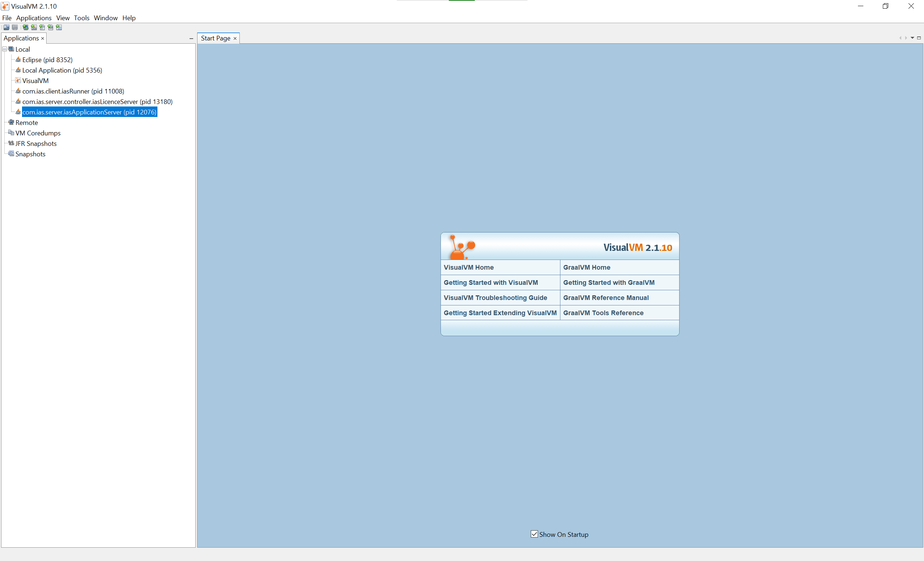This screenshot has height=561, width=924.
Task: Open the GraalVM Tools Reference link
Action: tap(603, 313)
